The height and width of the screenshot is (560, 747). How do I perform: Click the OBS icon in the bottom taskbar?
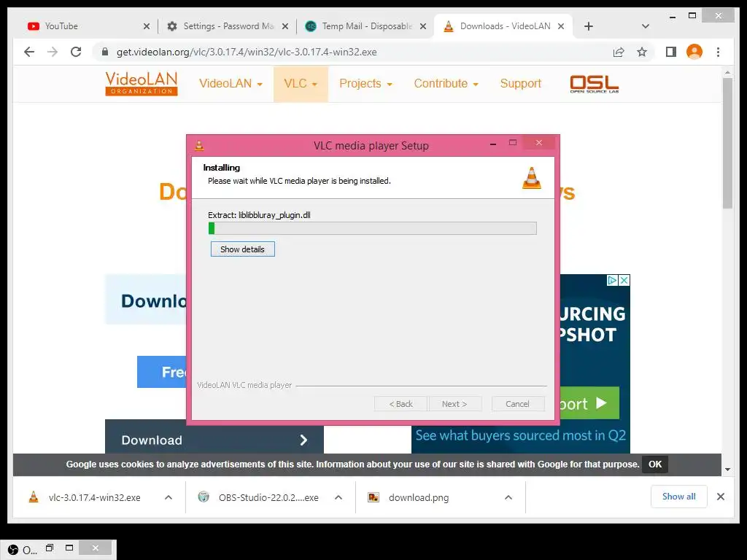coord(13,550)
